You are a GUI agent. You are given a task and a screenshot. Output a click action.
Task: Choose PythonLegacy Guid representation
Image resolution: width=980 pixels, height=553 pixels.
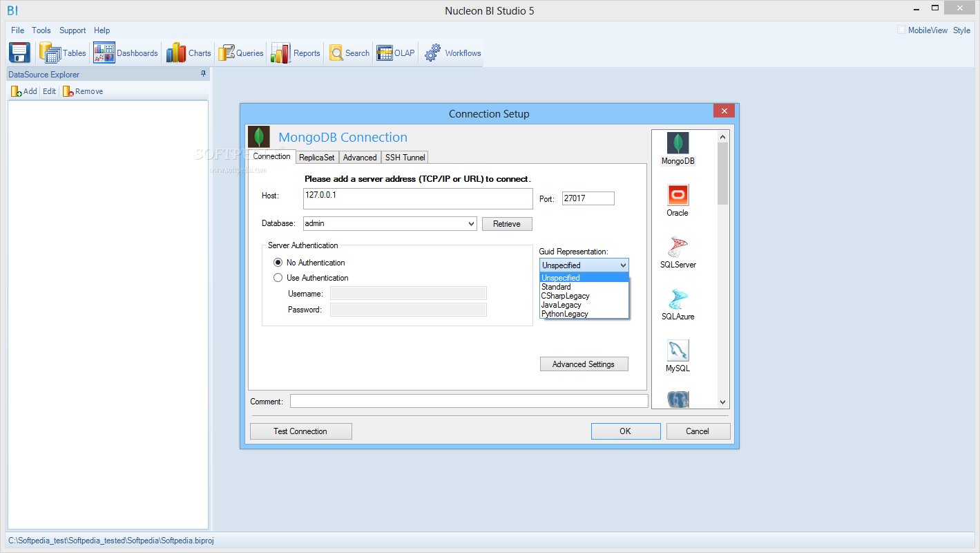click(x=584, y=314)
